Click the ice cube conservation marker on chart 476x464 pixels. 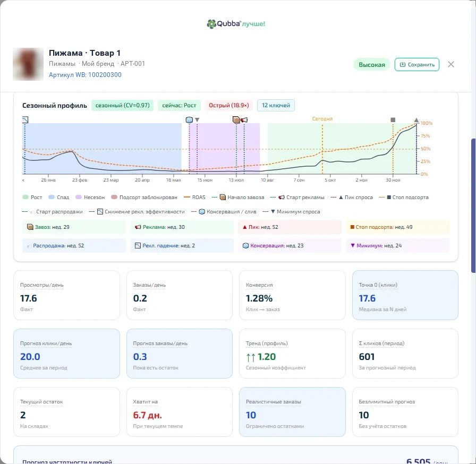(x=189, y=120)
